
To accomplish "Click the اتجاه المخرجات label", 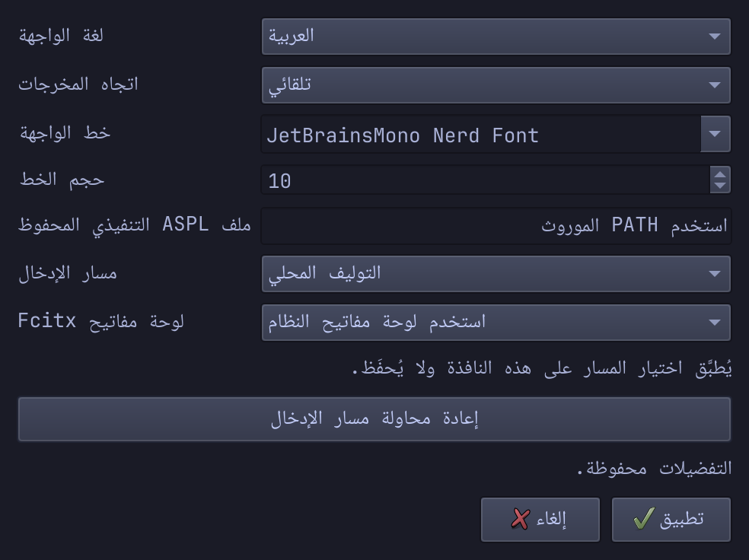I will (x=78, y=84).
